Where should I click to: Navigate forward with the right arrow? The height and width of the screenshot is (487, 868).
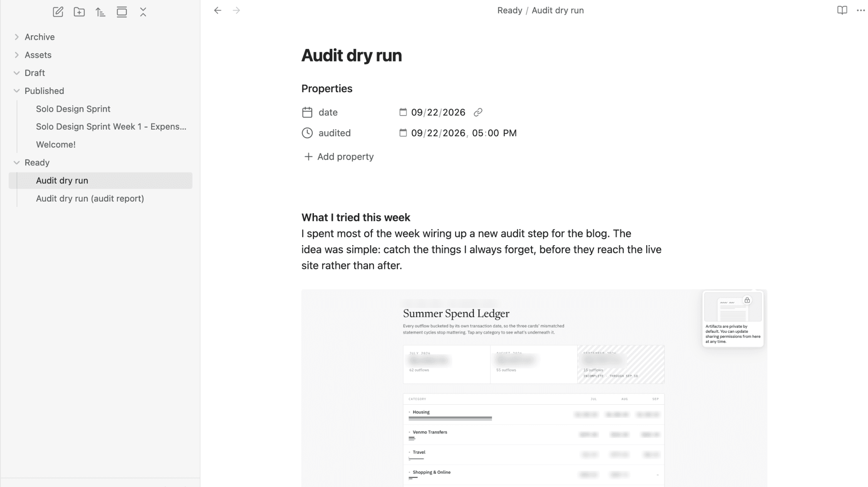pos(236,10)
